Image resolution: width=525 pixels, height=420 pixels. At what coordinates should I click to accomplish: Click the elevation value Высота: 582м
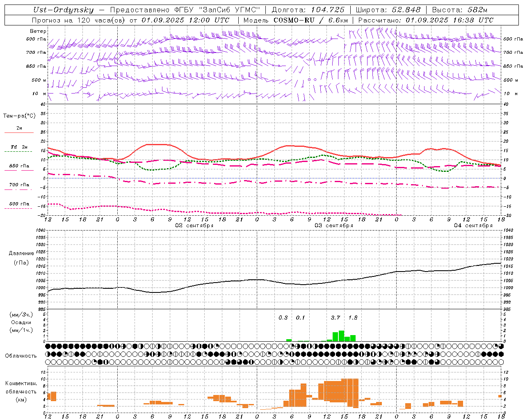pyautogui.click(x=460, y=10)
